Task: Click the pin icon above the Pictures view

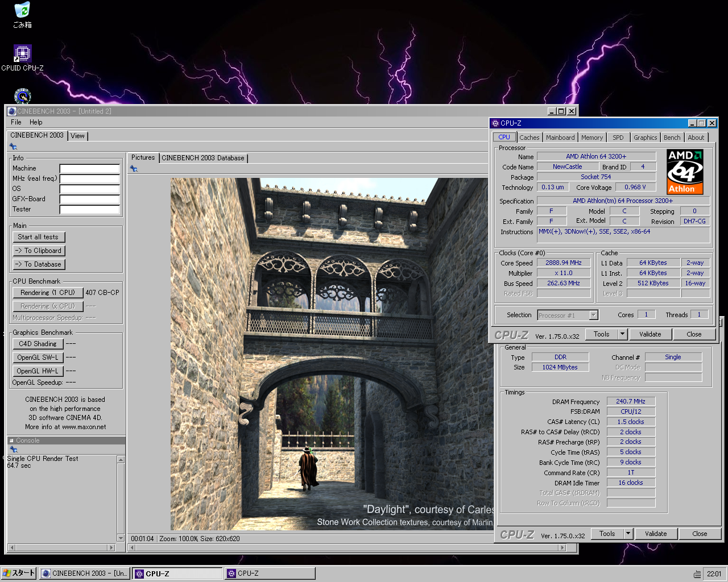Action: tap(134, 169)
